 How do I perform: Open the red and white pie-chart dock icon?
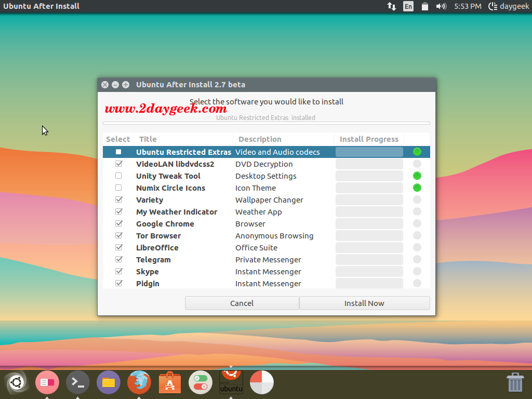[262, 382]
